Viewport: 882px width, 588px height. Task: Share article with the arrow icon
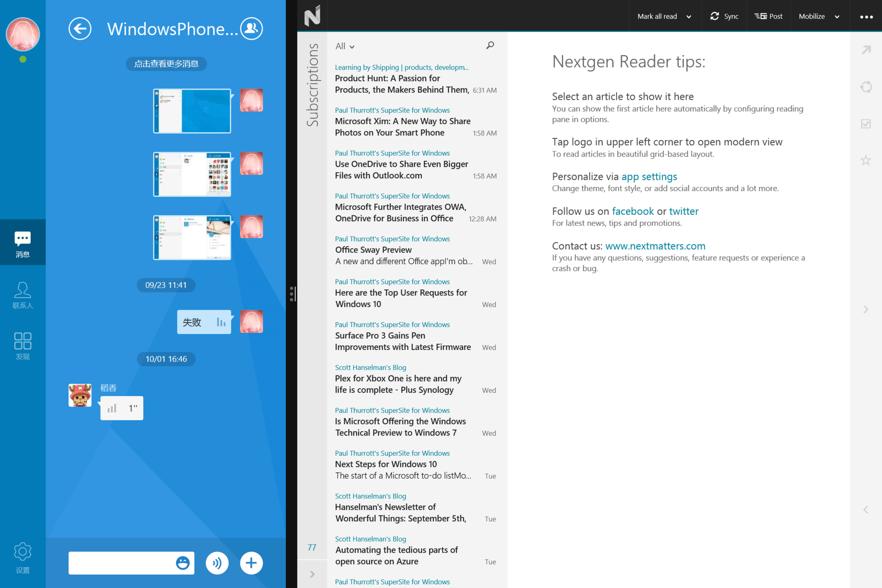(x=866, y=50)
